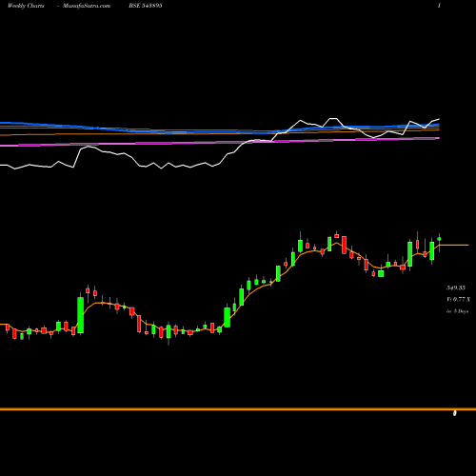Click the orange horizontal volume baseline
Screen dimensions: 476x476
238,409
